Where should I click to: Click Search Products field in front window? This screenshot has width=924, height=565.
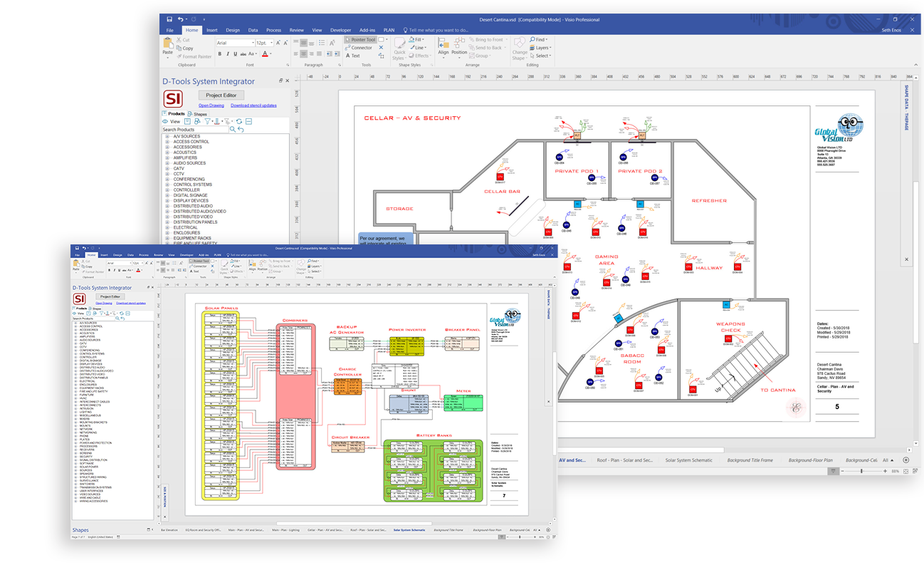click(x=93, y=318)
